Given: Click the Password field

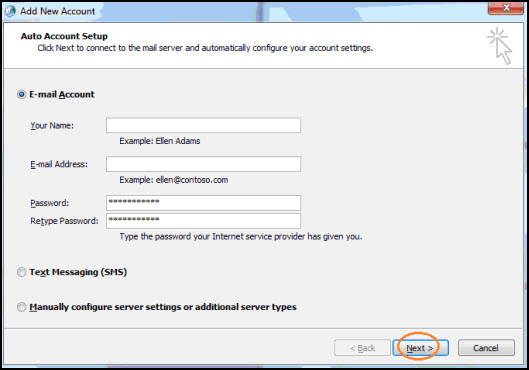Looking at the screenshot, I should tap(203, 203).
